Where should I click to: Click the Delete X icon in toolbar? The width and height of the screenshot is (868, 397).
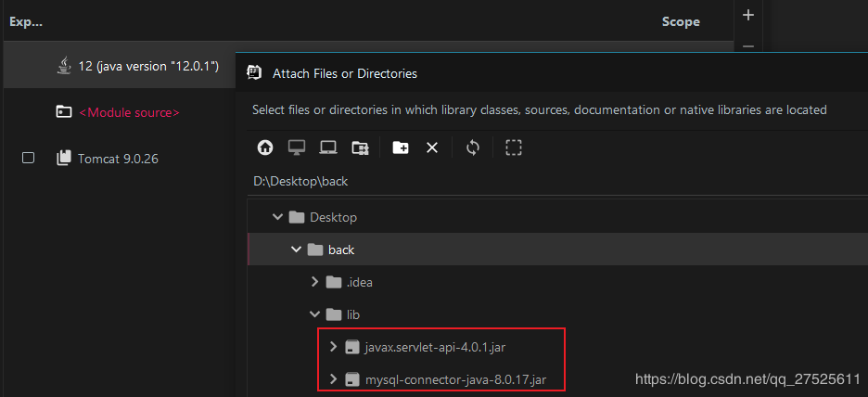point(431,147)
